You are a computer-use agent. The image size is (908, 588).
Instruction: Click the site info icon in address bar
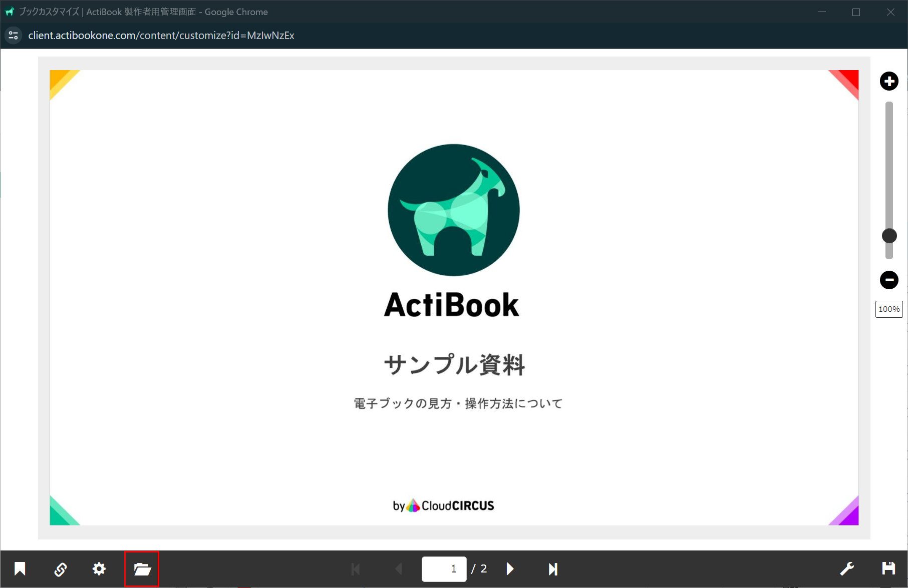click(14, 36)
